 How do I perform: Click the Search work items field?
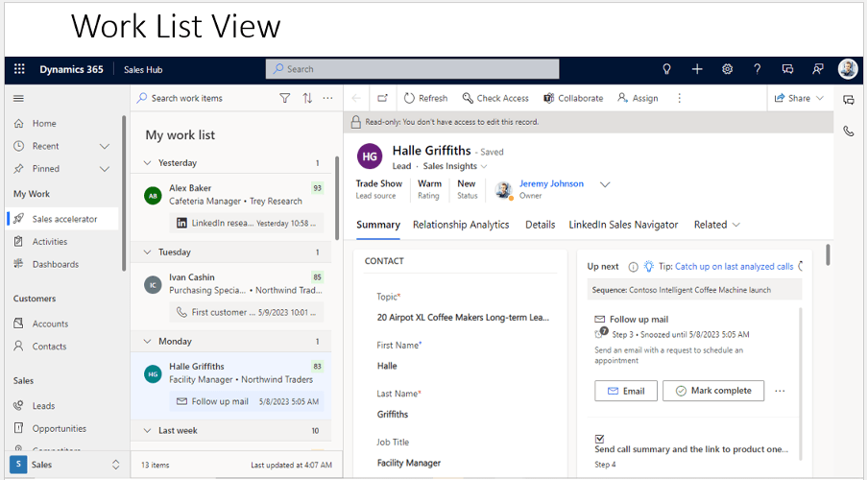(206, 98)
